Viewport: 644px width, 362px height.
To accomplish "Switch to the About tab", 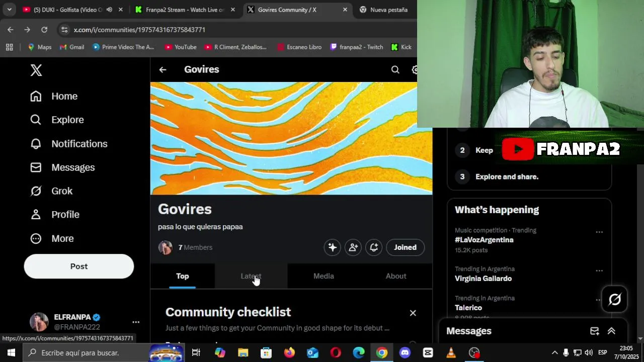I will (x=396, y=276).
